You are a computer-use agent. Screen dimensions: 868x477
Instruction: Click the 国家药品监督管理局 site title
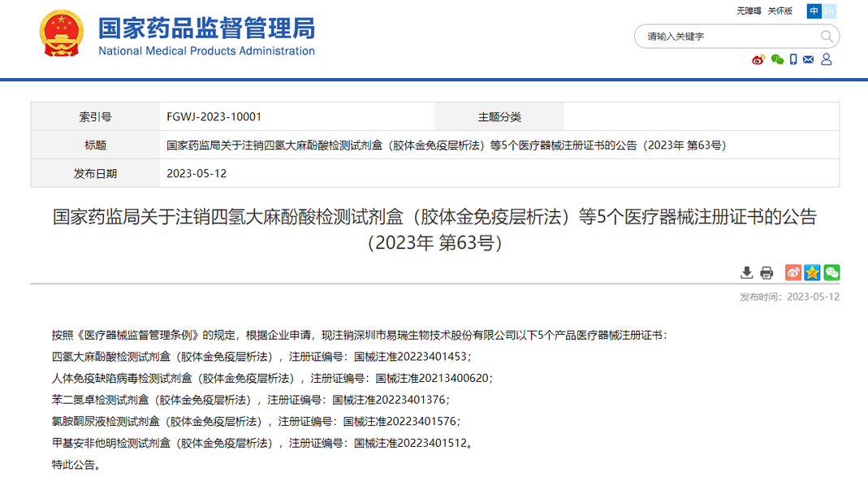coord(206,29)
